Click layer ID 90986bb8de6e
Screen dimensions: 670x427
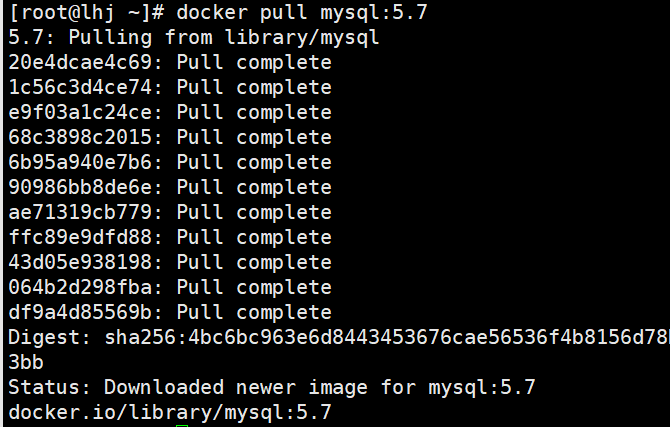(x=80, y=187)
